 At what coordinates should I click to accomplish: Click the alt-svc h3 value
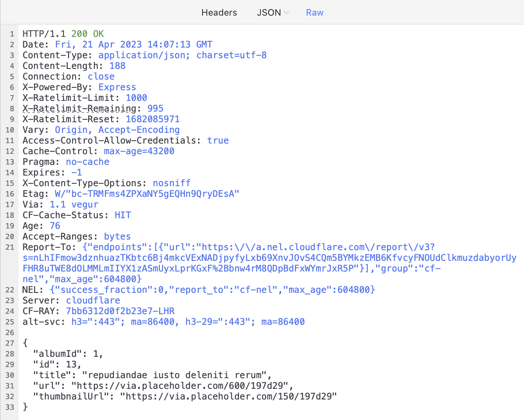pos(188,322)
